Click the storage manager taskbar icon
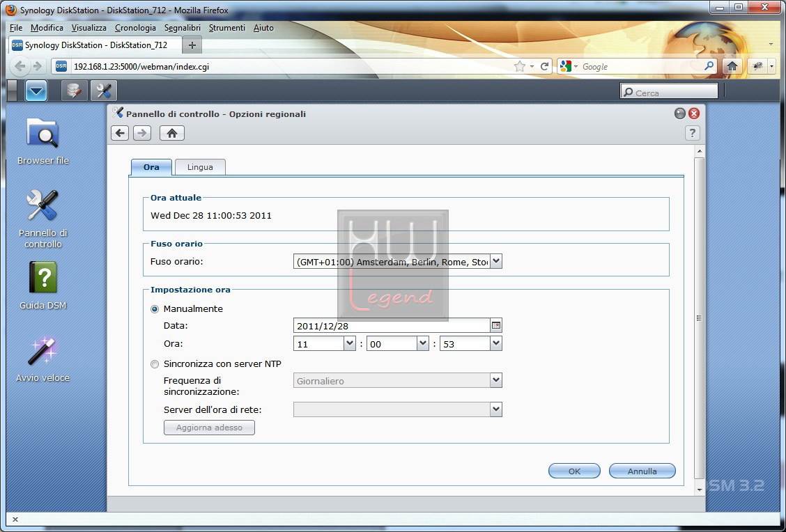 74,91
